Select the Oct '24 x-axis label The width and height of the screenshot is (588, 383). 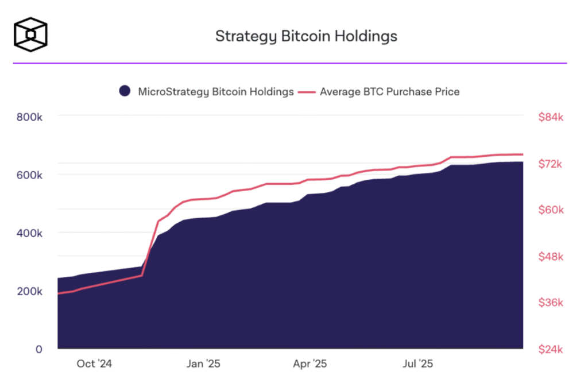94,363
